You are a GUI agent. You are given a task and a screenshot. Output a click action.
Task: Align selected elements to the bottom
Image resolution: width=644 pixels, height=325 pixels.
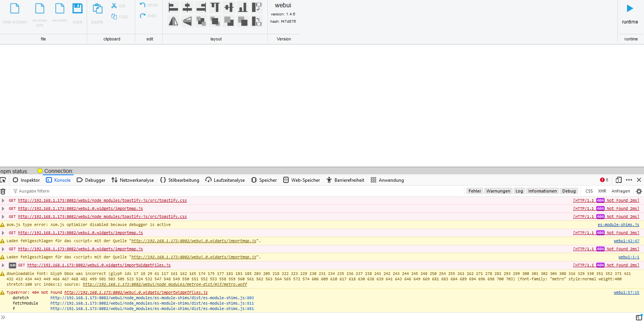pyautogui.click(x=243, y=7)
